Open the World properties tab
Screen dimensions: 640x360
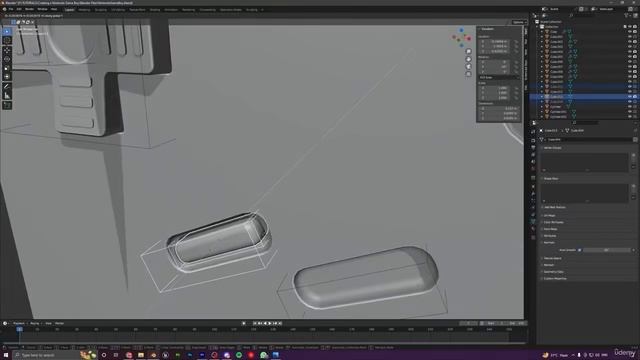[533, 169]
